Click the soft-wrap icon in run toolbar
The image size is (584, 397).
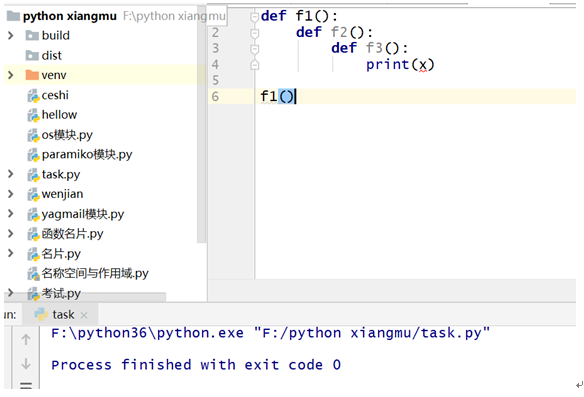tap(26, 385)
